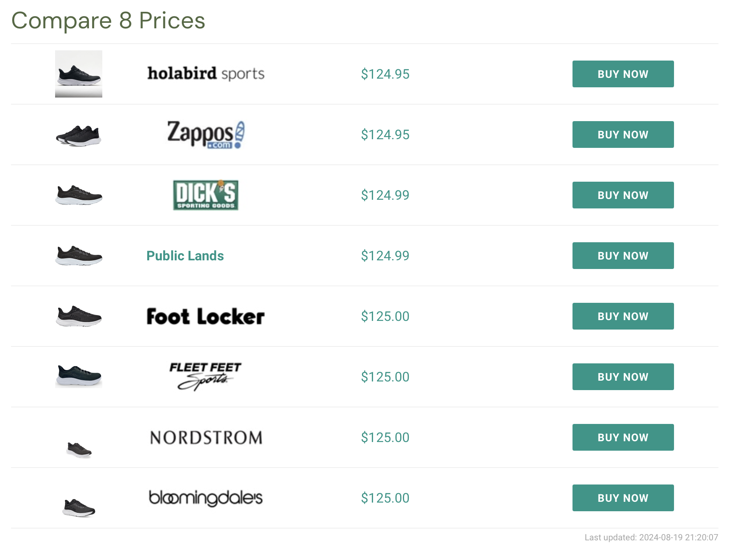View the Zappos shoe pair thumbnail
This screenshot has height=560, width=735.
(x=79, y=136)
